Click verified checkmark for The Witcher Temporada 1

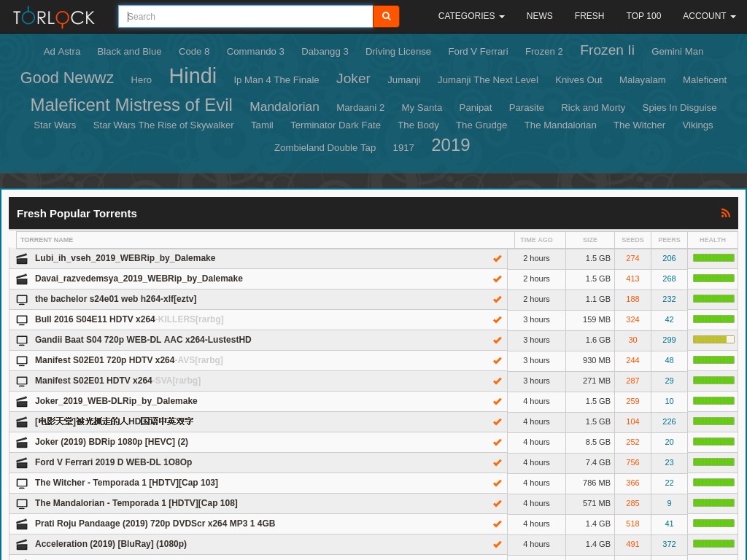coord(497,483)
